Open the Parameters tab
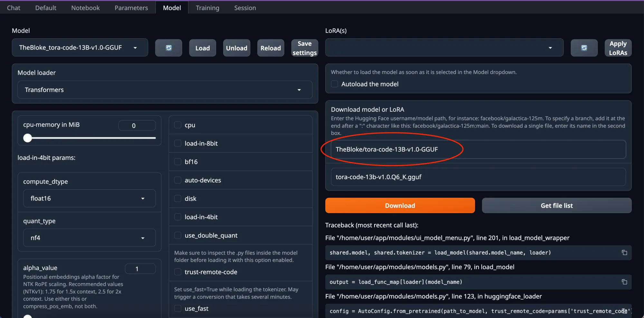644x318 pixels. coord(131,7)
